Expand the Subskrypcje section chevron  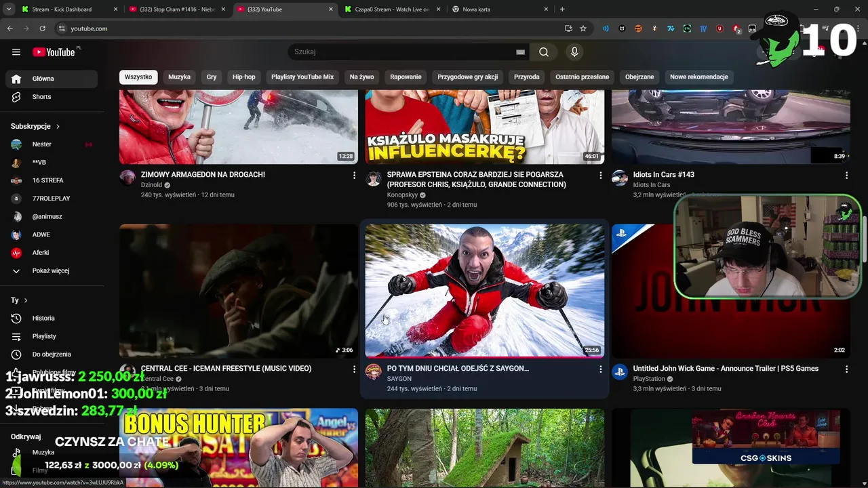point(58,127)
